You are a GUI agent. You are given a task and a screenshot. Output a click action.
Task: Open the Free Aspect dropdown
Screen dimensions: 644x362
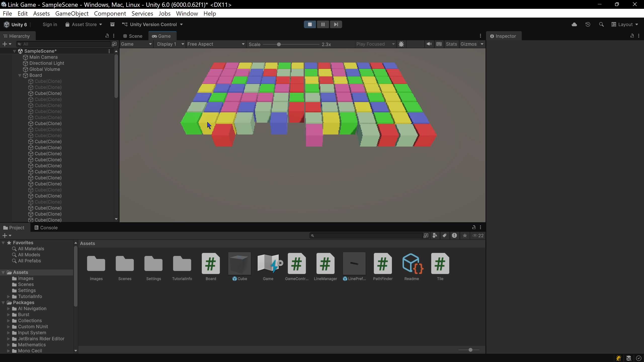tap(216, 44)
